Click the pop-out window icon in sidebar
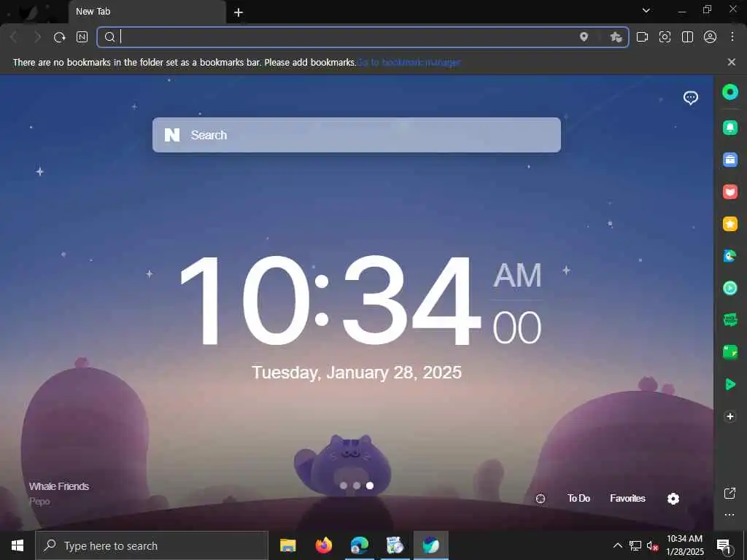The width and height of the screenshot is (747, 560). 729,494
